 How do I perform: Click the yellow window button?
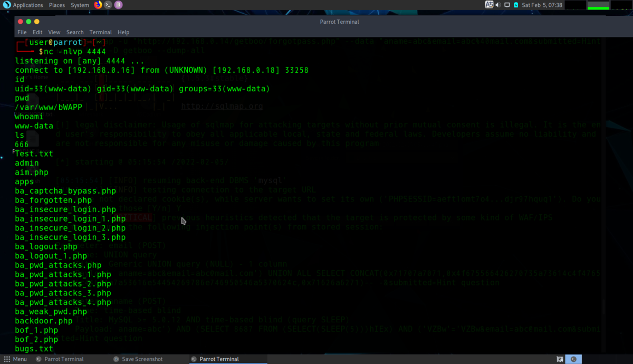[x=36, y=22]
